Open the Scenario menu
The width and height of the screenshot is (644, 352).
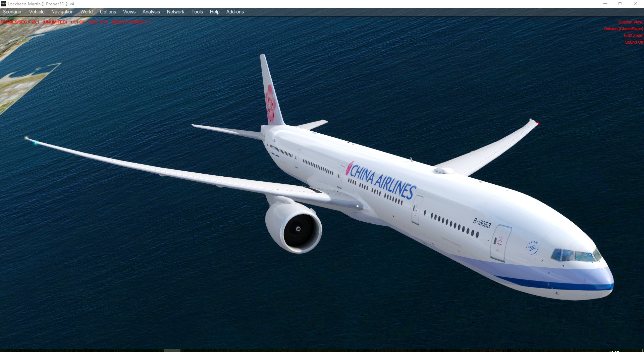coord(12,12)
